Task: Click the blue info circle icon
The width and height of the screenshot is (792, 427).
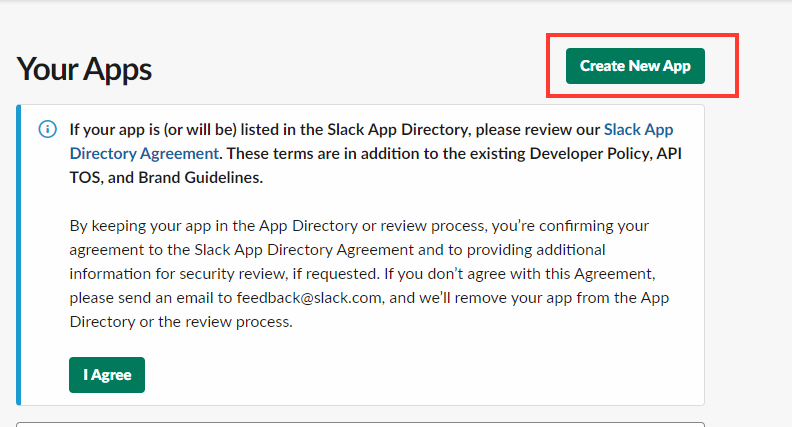Action: click(x=47, y=129)
